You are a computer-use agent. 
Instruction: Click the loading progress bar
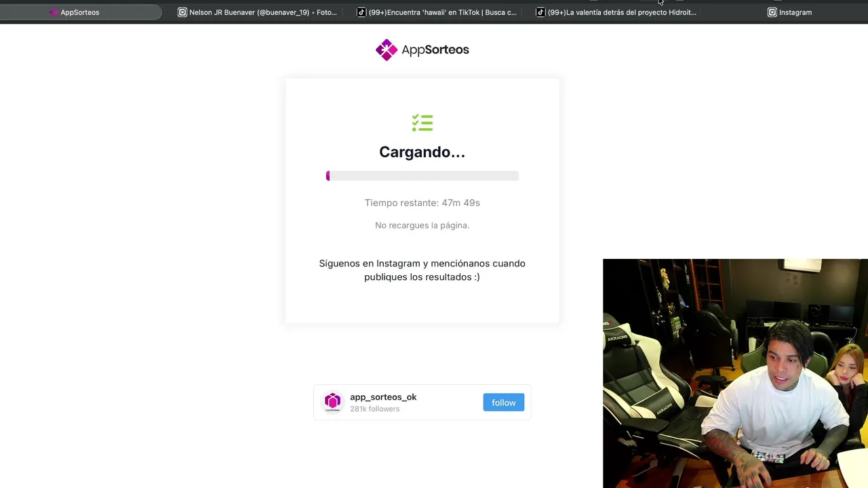click(422, 176)
